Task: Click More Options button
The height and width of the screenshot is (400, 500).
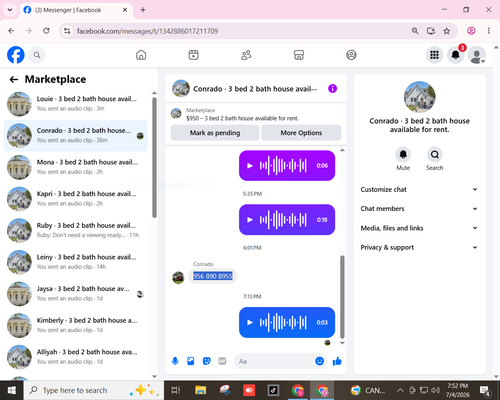Action: click(301, 133)
